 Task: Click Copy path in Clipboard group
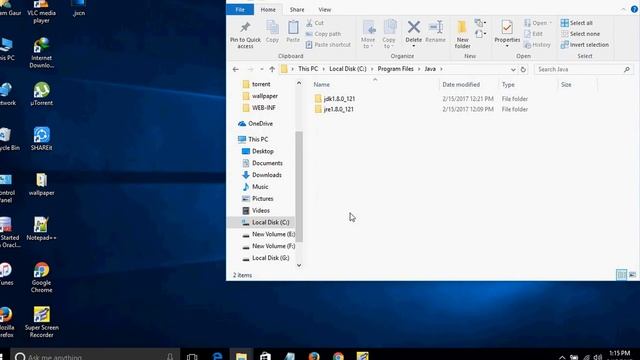323,34
